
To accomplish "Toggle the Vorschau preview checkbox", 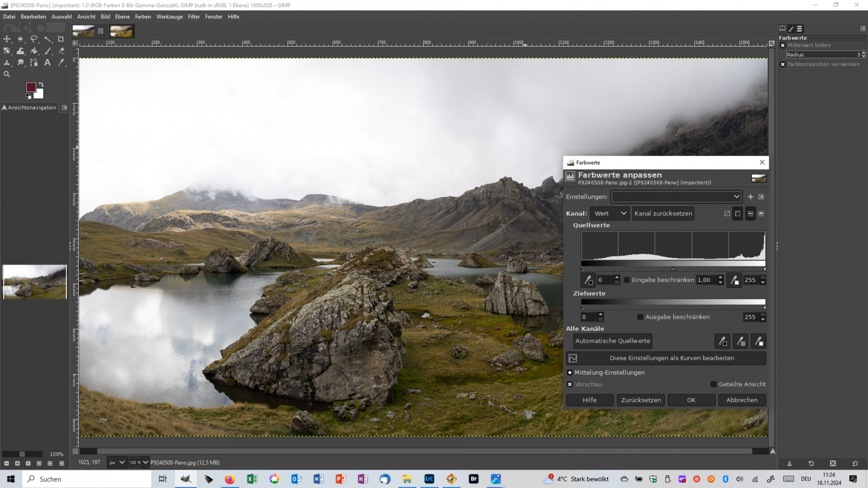I will click(570, 384).
